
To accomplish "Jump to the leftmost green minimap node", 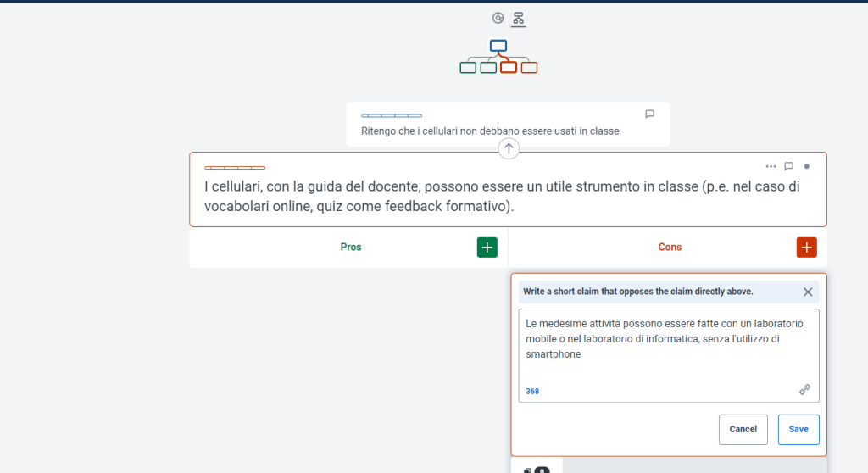I will pos(468,68).
